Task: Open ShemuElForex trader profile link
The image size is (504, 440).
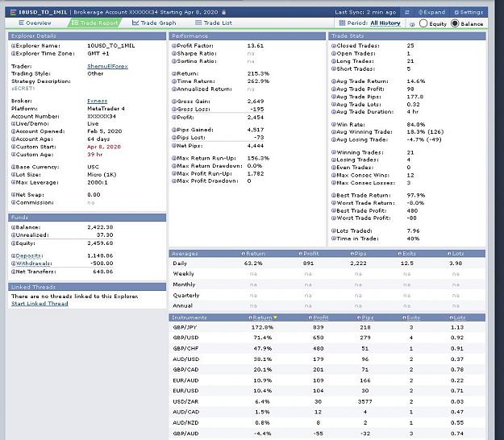Action: [x=107, y=66]
